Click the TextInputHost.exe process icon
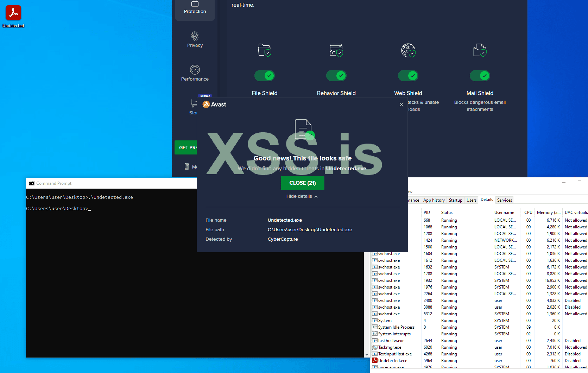This screenshot has width=588, height=373. [375, 354]
